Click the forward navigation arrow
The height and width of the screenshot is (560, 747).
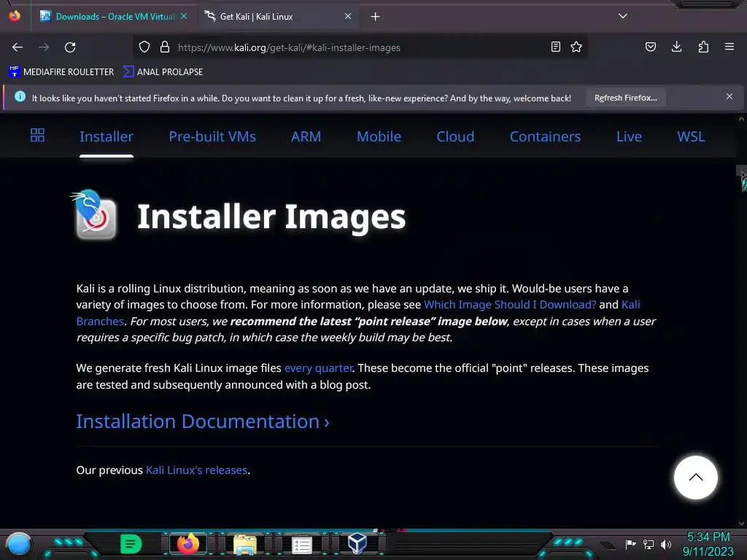44,47
